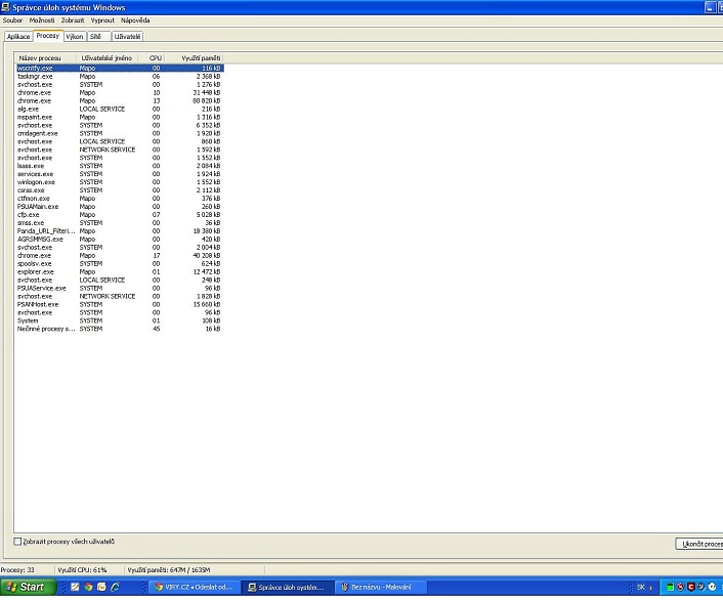Screen dimensions: 723x600
Task: Click the first quick launch icon
Action: [x=74, y=587]
